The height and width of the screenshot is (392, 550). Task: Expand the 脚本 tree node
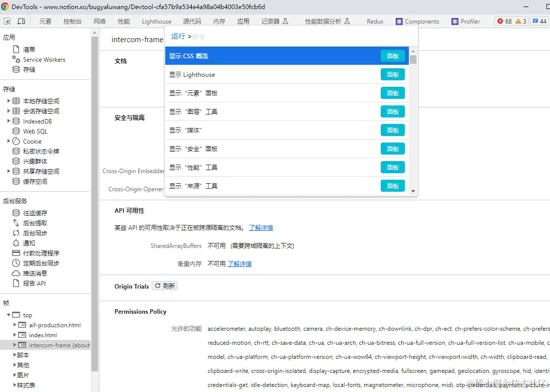click(15, 355)
